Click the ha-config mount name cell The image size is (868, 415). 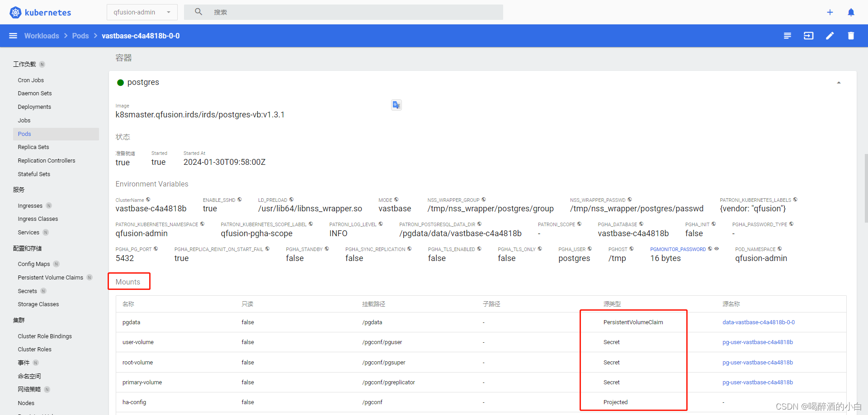tap(134, 402)
